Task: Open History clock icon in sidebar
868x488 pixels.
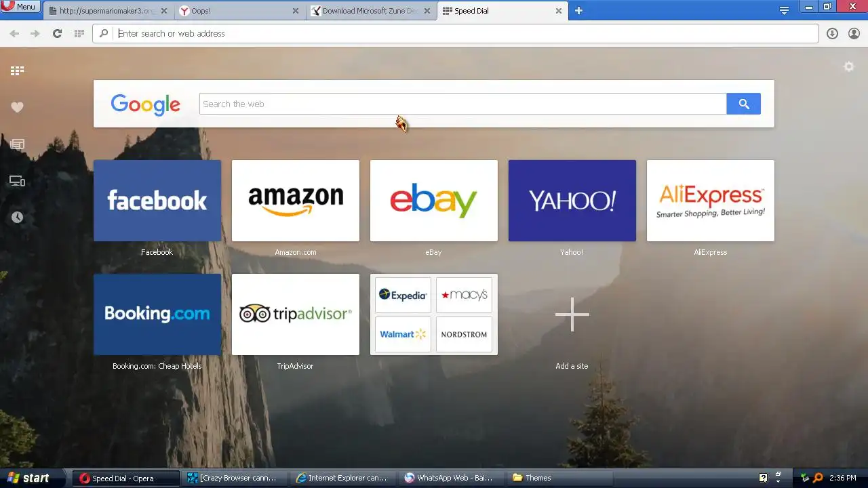Action: (x=17, y=217)
